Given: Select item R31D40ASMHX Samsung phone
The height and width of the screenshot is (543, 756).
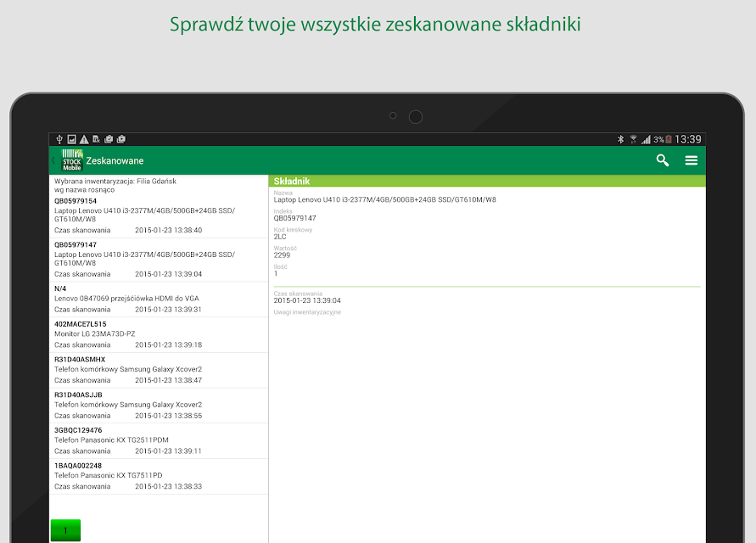Looking at the screenshot, I should (x=159, y=370).
